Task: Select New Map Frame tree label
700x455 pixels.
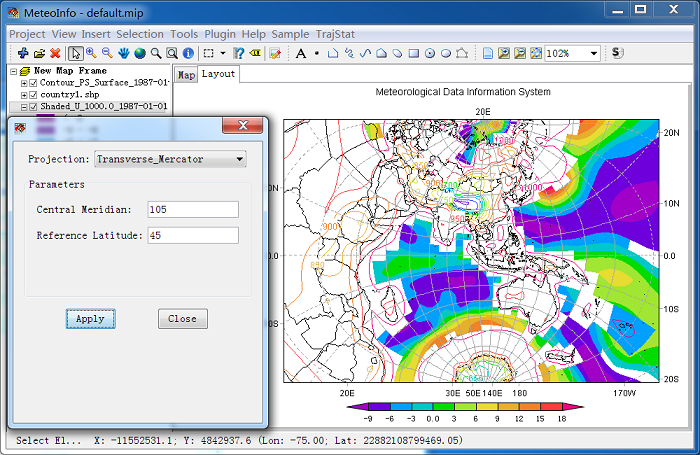Action: (x=70, y=71)
